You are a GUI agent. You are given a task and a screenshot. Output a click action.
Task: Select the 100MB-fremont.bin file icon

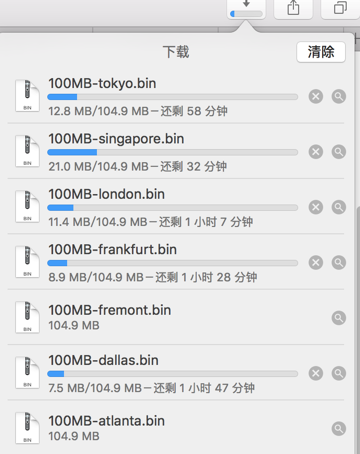tap(27, 318)
